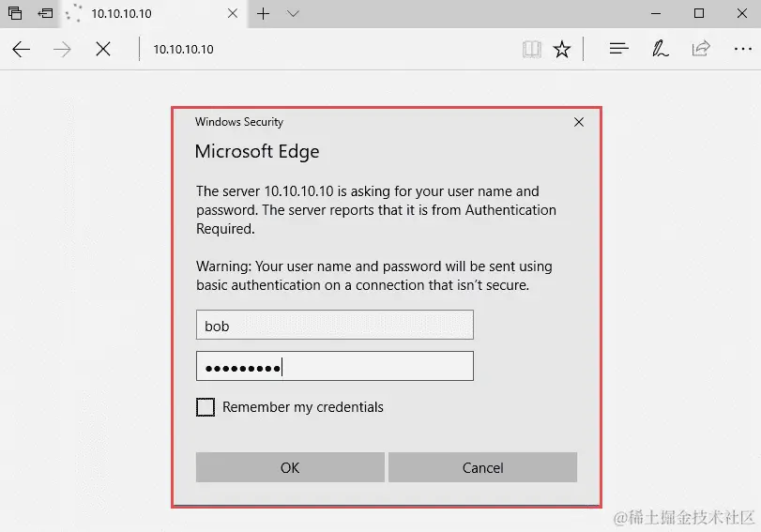Enable Remember my credentials checkbox
Screen dimensions: 761x532
205,407
